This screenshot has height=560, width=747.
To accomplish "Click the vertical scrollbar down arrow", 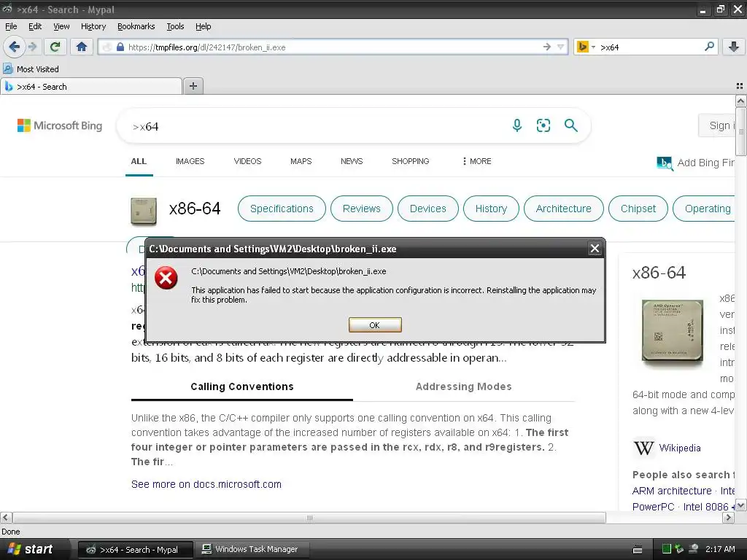I will (x=740, y=505).
